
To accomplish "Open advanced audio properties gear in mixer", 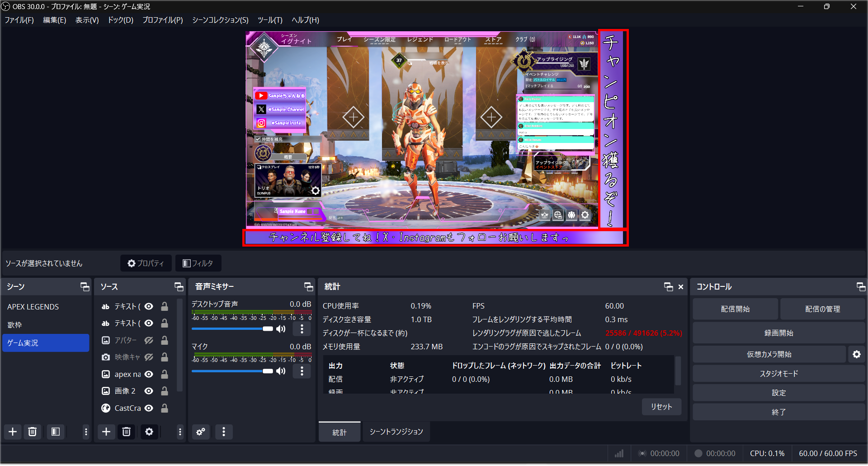I will coord(201,432).
